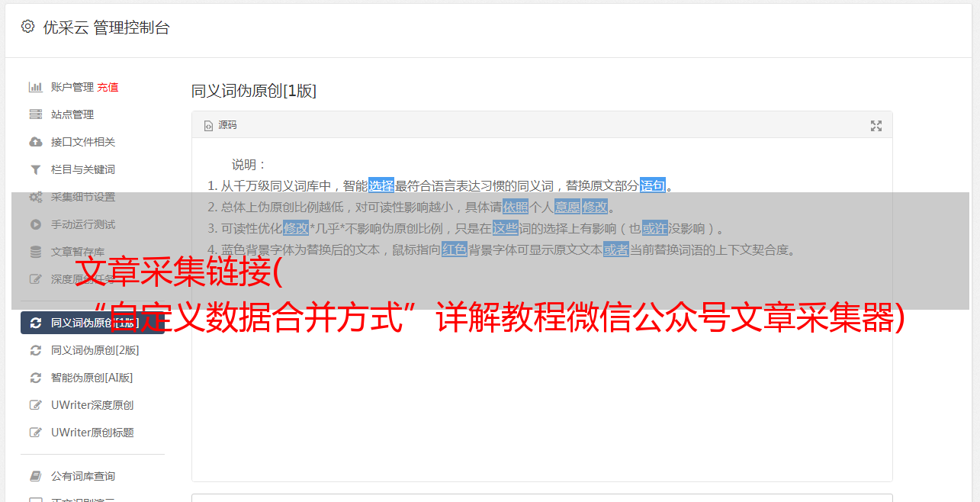Open 采集细节设置 gears icon
This screenshot has width=980, height=502.
pyautogui.click(x=35, y=197)
